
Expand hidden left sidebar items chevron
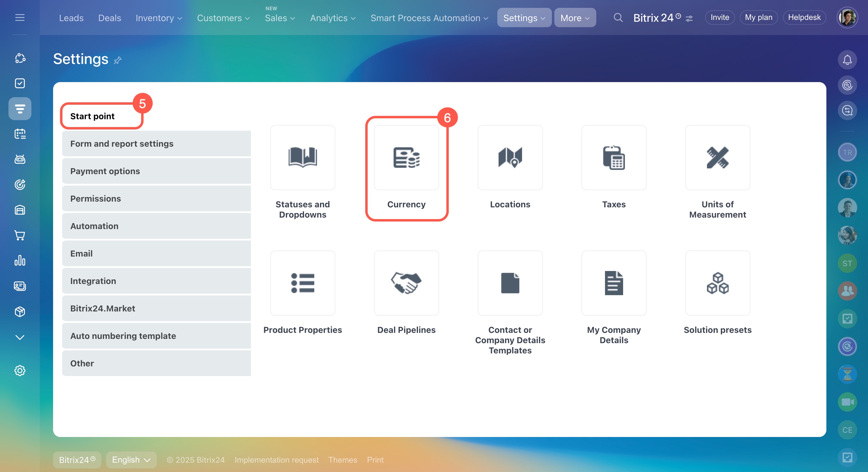(x=20, y=337)
